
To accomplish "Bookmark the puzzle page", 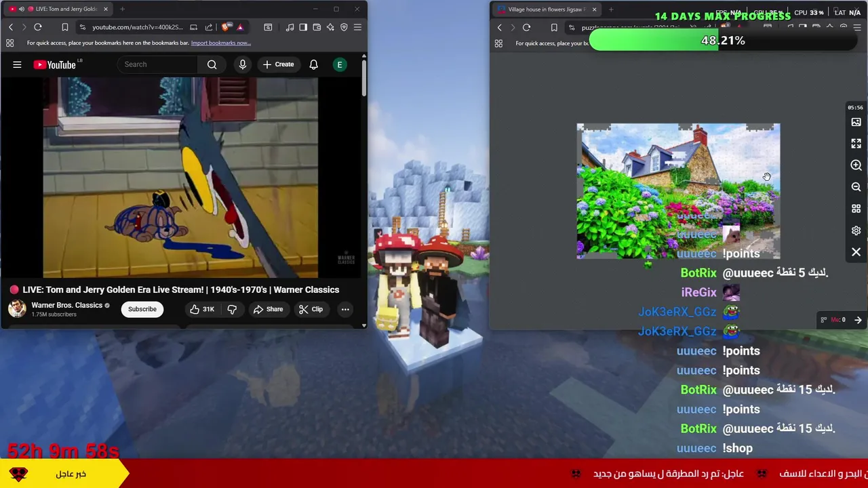I will tap(554, 28).
